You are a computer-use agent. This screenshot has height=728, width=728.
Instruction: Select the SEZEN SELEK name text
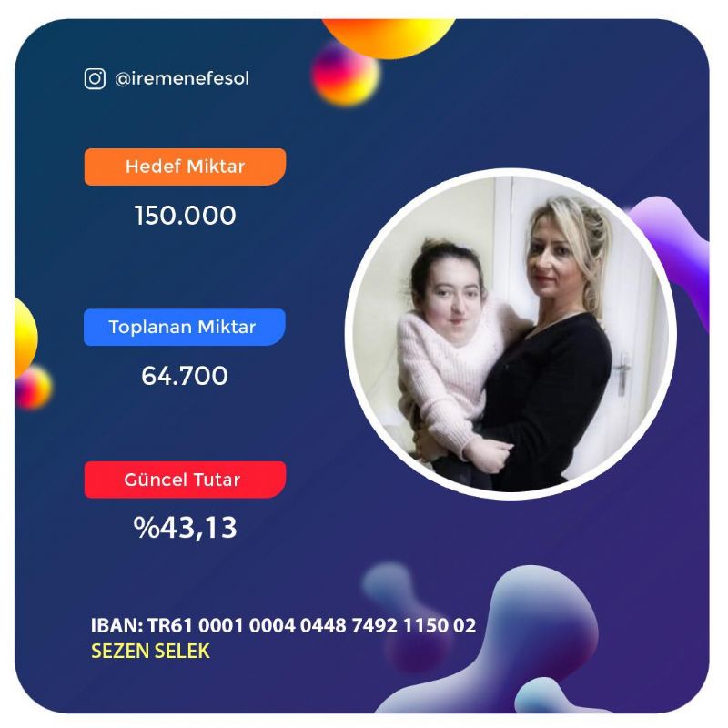pos(150,651)
